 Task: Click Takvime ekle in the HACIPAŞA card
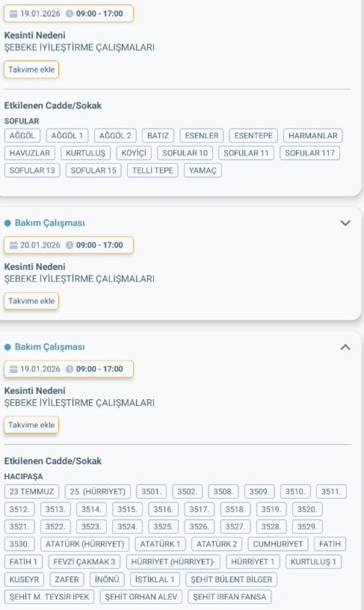pos(32,425)
